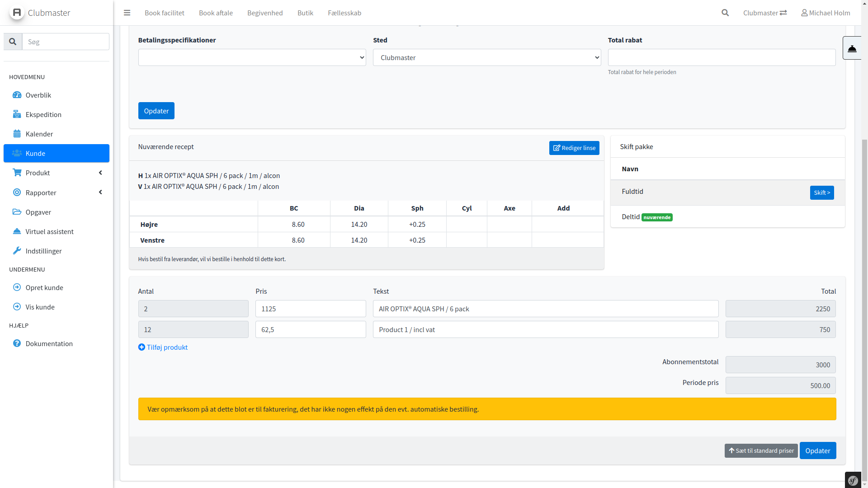Open the Betalingsspecifikationer dropdown
This screenshot has height=488, width=868.
(x=252, y=57)
